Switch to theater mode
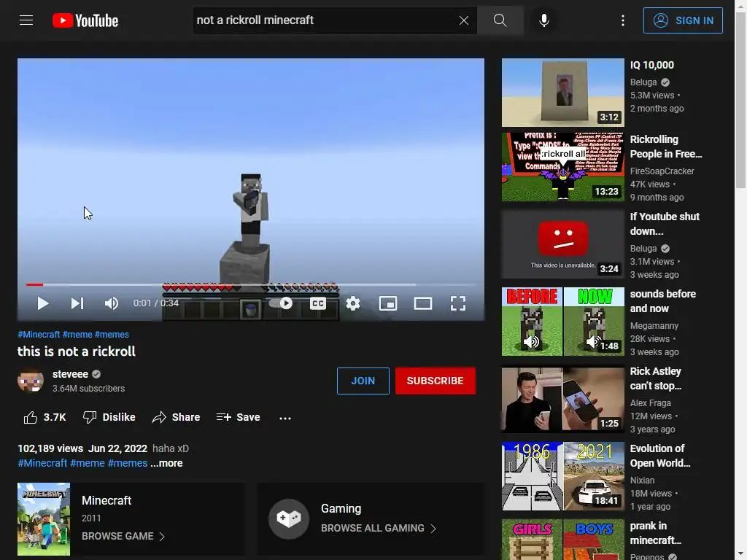The image size is (747, 560). (423, 303)
